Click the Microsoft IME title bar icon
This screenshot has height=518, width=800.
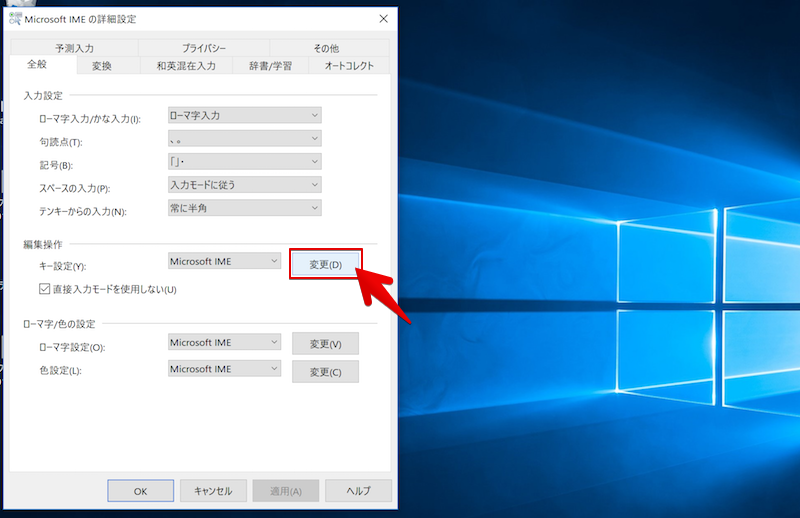tap(14, 19)
